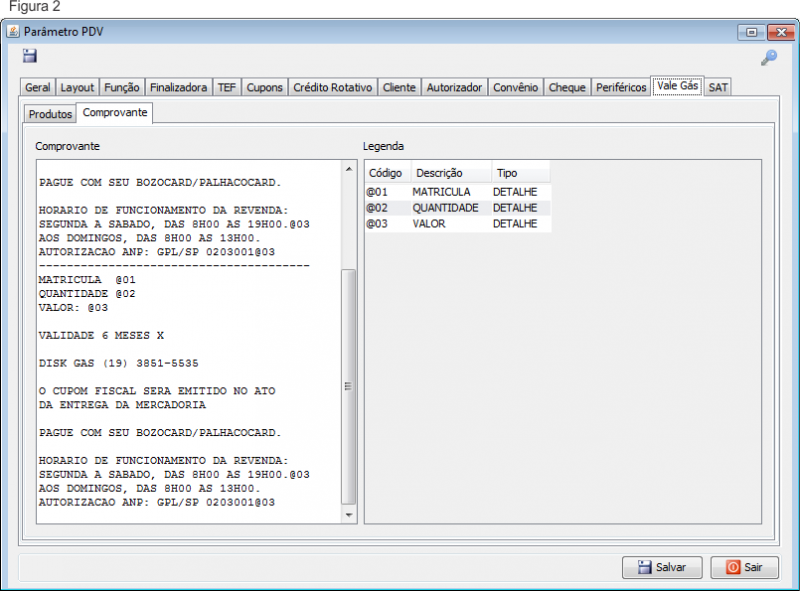This screenshot has width=800, height=591.
Task: Switch to the Convênio tab
Action: 515,87
